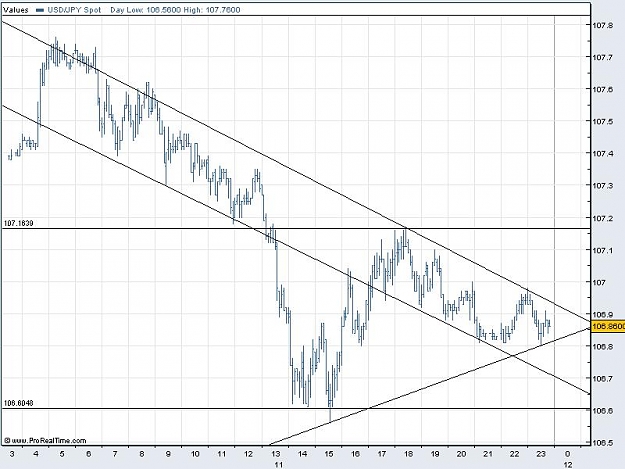Click hour 17 on the time axis

(x=381, y=453)
